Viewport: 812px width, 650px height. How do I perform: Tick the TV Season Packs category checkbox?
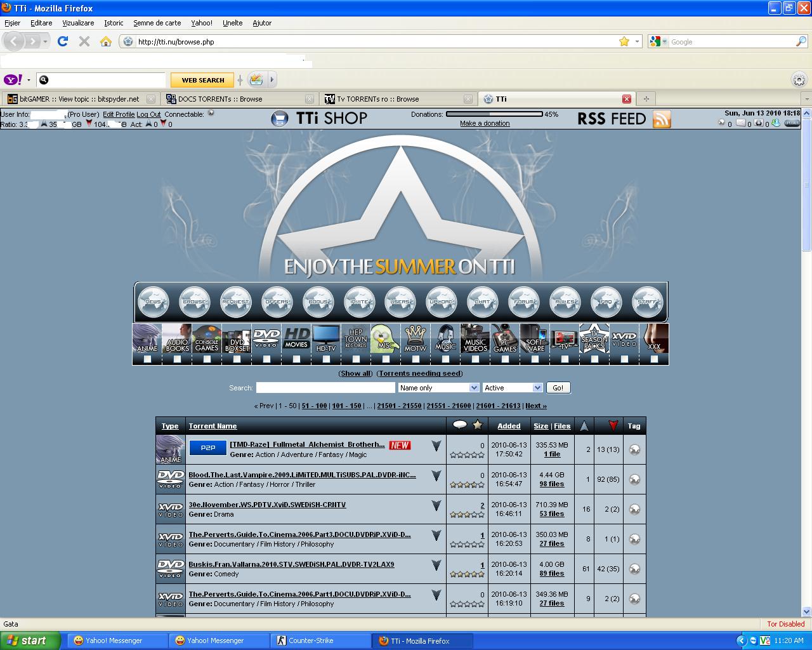coord(594,359)
